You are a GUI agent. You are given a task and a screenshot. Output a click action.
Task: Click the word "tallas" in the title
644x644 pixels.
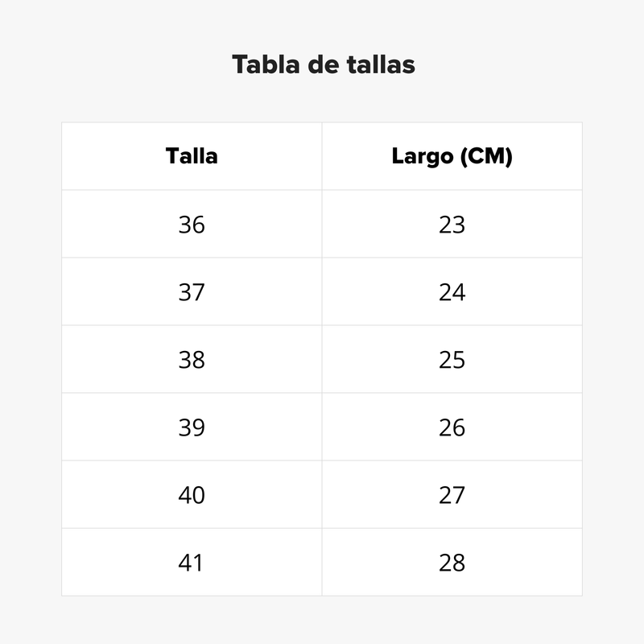tap(382, 64)
